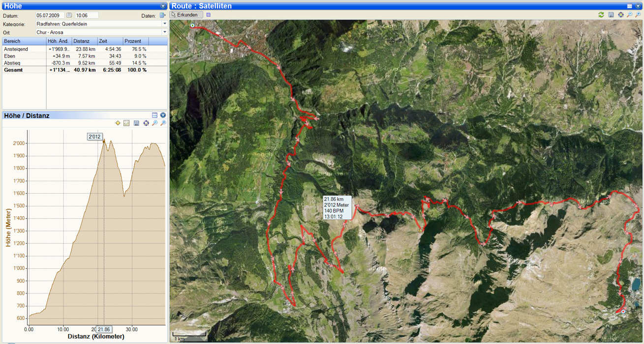Click the 23.88 km distance cell
The height and width of the screenshot is (344, 644).
pos(87,49)
